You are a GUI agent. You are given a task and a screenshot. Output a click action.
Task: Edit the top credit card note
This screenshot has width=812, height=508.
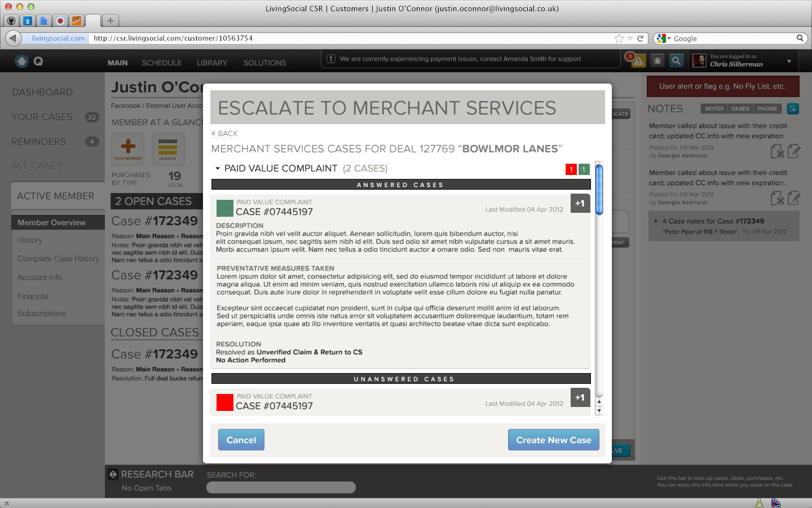(793, 151)
